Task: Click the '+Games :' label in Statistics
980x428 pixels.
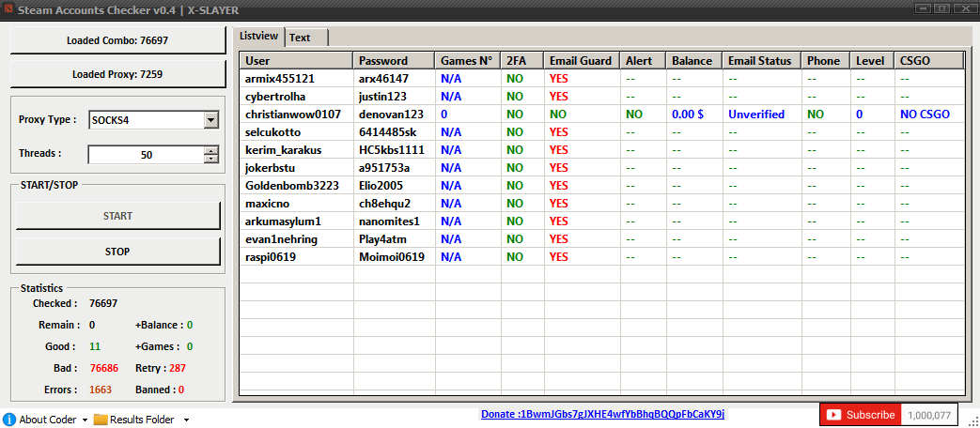Action: click(x=158, y=347)
